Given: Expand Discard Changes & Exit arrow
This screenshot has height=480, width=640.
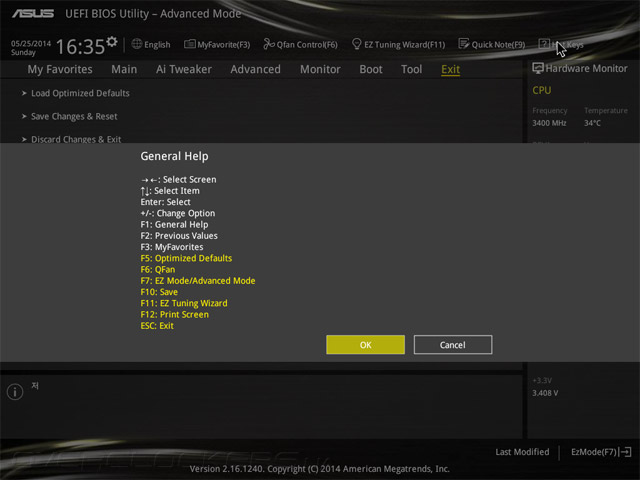Looking at the screenshot, I should click(x=24, y=139).
